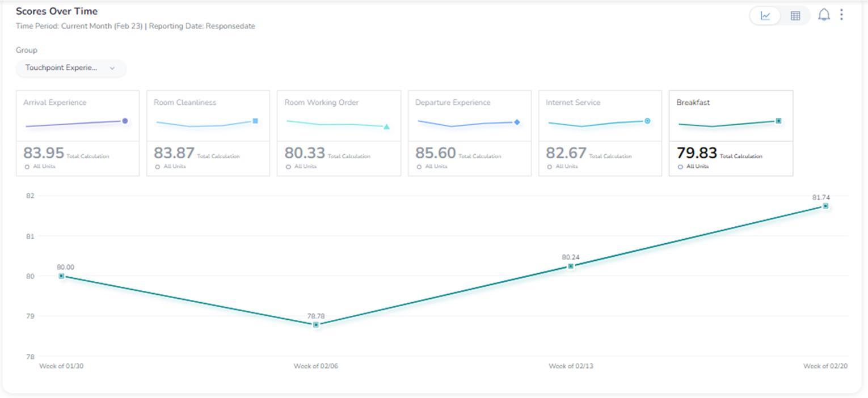Select the Departure Experience score card
Image resolution: width=868 pixels, height=398 pixels.
[470, 133]
